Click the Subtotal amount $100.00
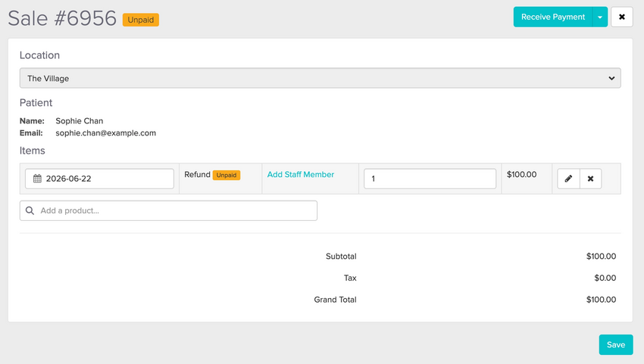The height and width of the screenshot is (364, 644). (601, 256)
